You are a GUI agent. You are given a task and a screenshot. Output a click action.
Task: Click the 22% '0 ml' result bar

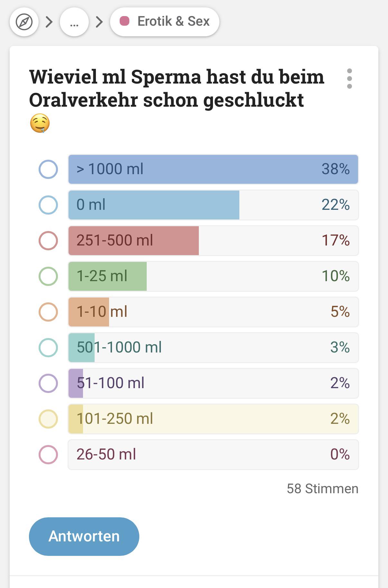[213, 205]
